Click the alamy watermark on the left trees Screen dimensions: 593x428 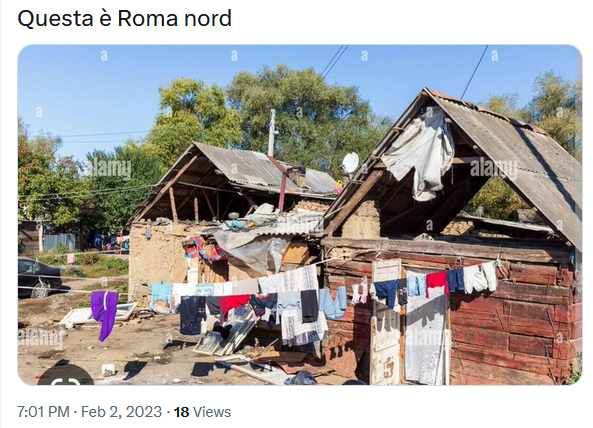(x=109, y=168)
